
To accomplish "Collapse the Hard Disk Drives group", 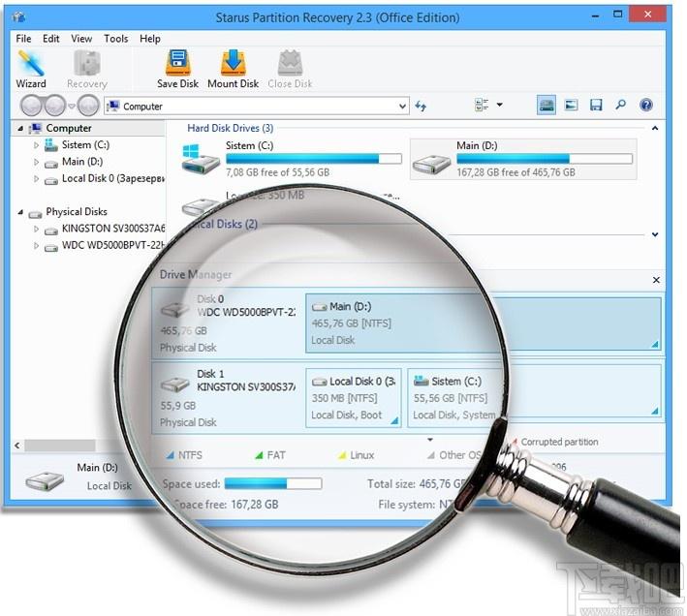I will click(655, 128).
